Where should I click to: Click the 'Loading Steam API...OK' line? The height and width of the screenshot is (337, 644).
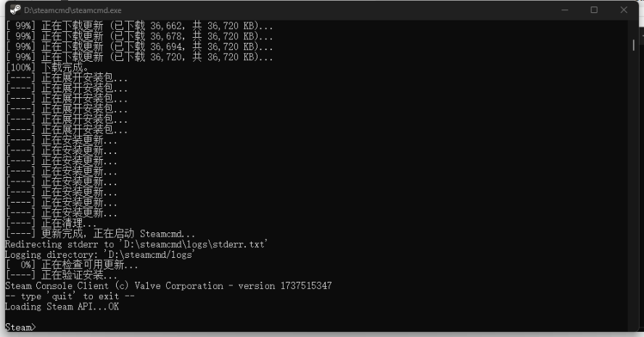point(62,306)
